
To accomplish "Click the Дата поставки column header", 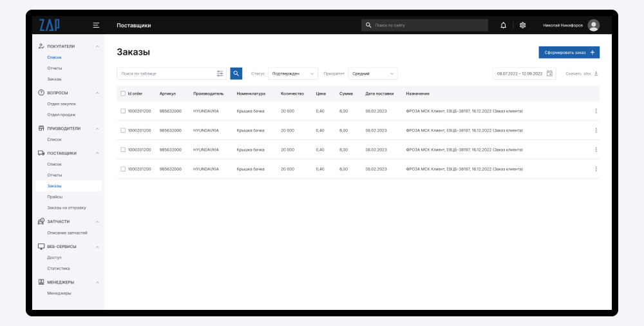I will point(379,93).
